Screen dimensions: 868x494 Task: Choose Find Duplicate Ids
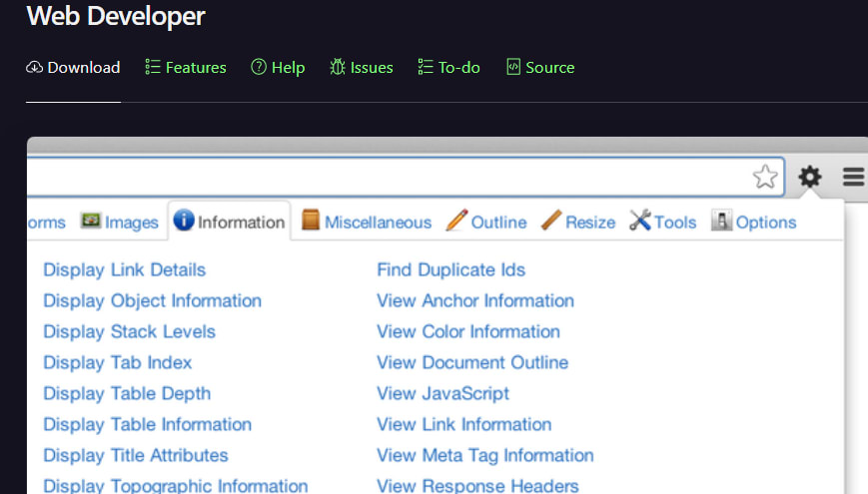451,270
